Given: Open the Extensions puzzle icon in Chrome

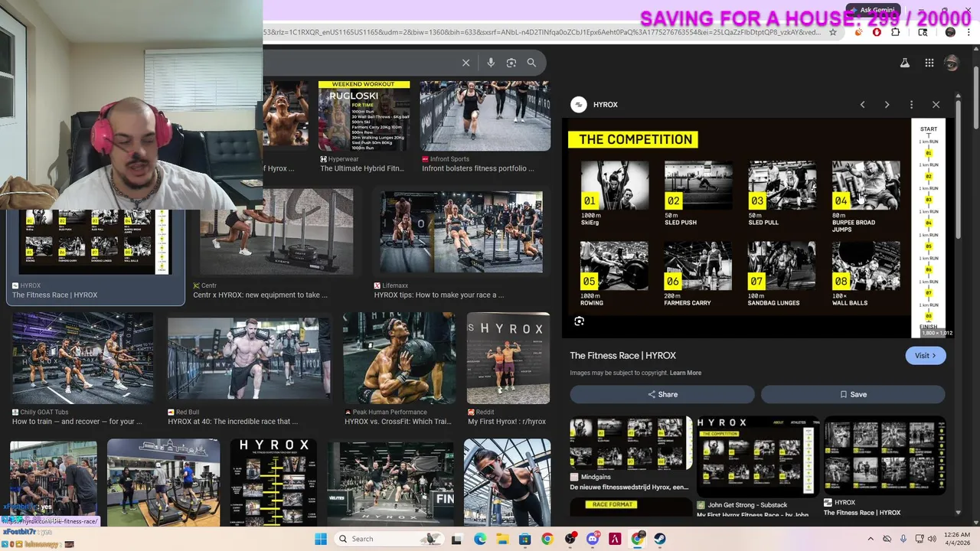Looking at the screenshot, I should pos(896,32).
